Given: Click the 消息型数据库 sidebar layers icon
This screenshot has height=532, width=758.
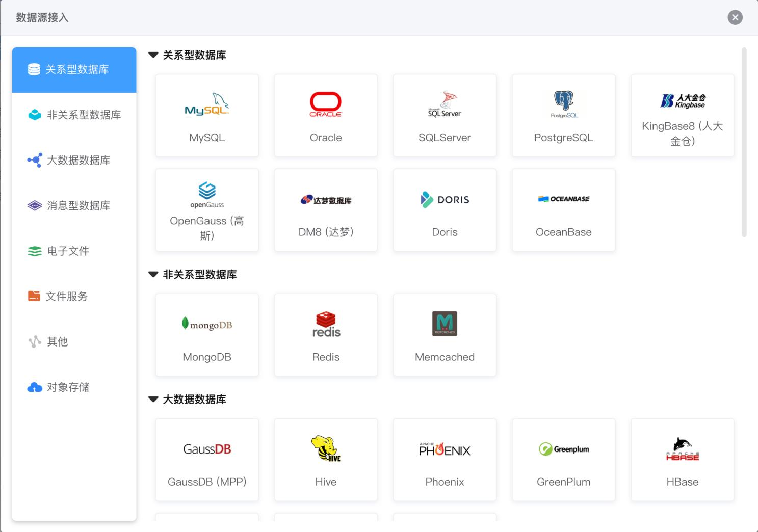Looking at the screenshot, I should (x=35, y=205).
